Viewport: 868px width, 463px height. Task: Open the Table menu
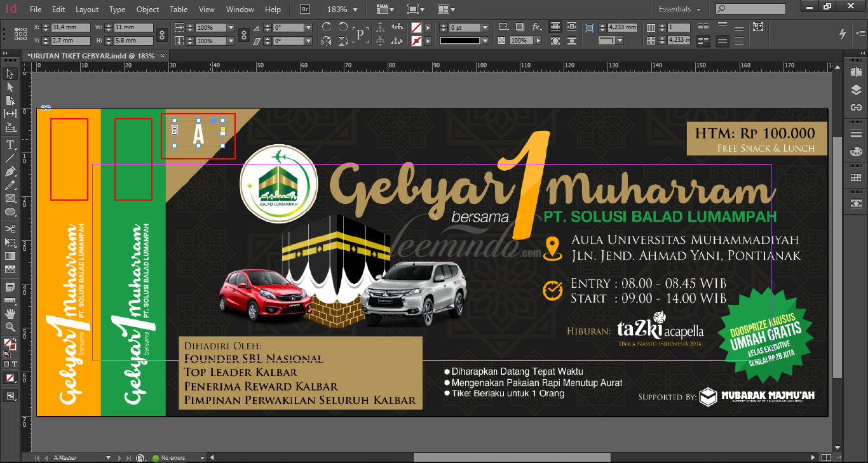179,10
